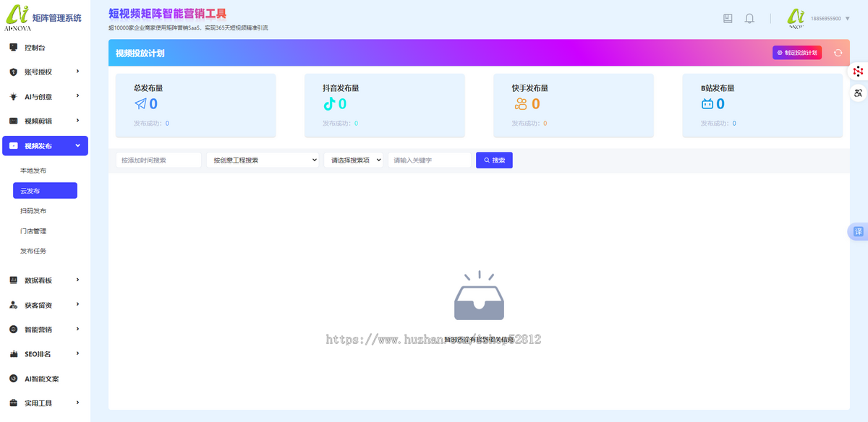The image size is (868, 422).
Task: Open the account dropdown next to phone number
Action: click(x=847, y=19)
